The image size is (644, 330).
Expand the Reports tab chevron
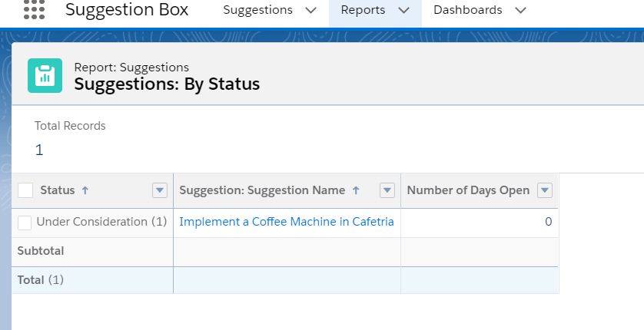(404, 10)
